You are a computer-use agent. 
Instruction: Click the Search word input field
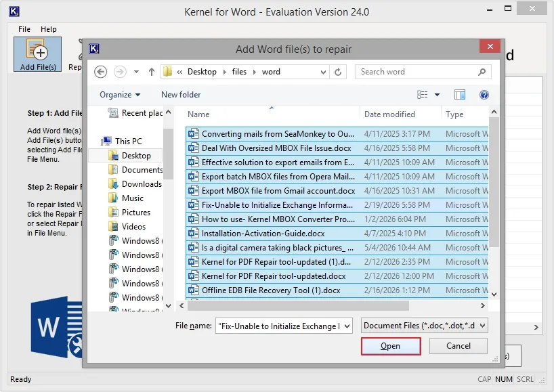(418, 72)
